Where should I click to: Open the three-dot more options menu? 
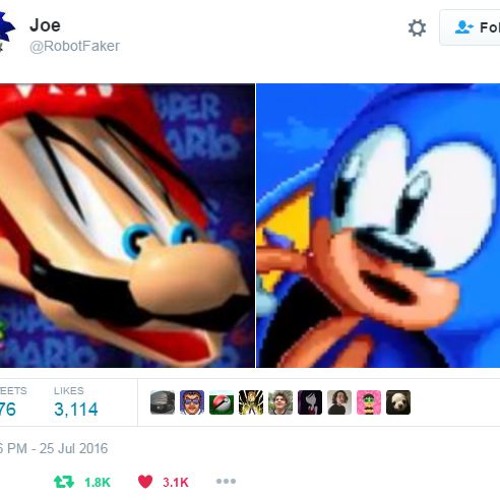click(226, 481)
